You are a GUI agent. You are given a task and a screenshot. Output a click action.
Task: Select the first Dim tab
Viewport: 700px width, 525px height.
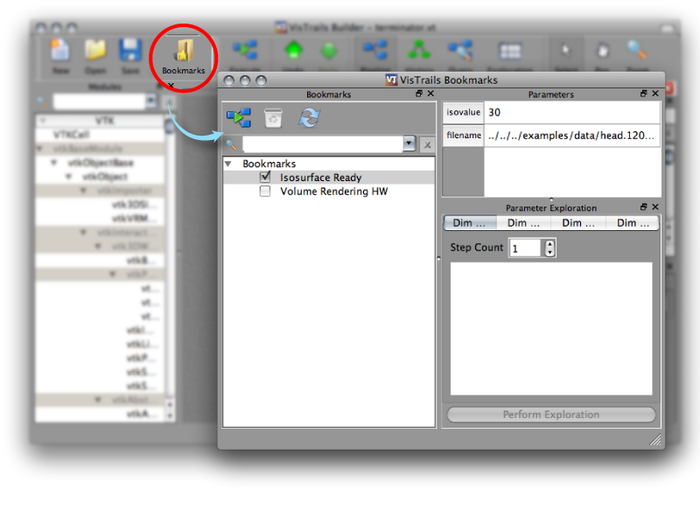coord(469,223)
